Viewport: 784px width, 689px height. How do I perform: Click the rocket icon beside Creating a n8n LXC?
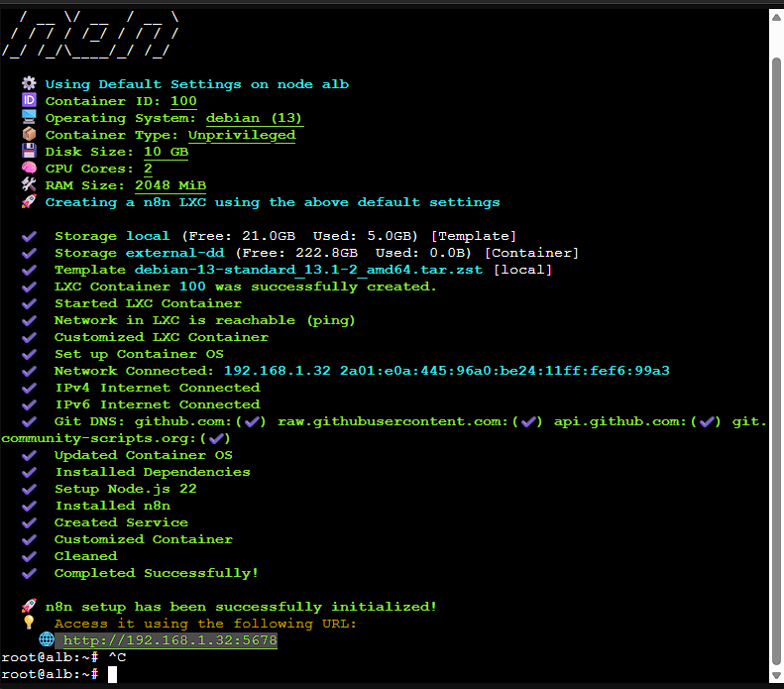tap(29, 202)
